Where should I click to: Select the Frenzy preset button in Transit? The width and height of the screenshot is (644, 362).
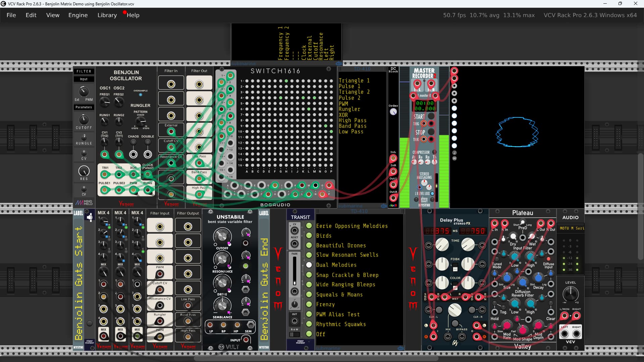point(309,304)
